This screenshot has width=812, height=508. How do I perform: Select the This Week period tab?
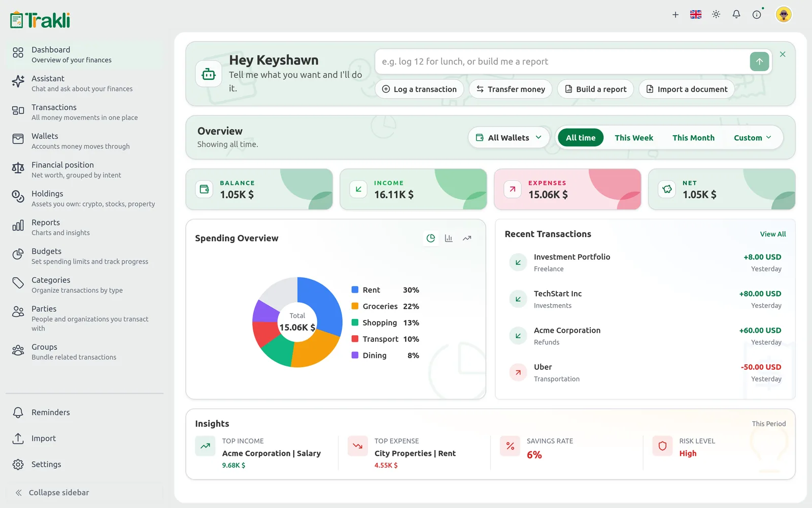click(x=634, y=138)
